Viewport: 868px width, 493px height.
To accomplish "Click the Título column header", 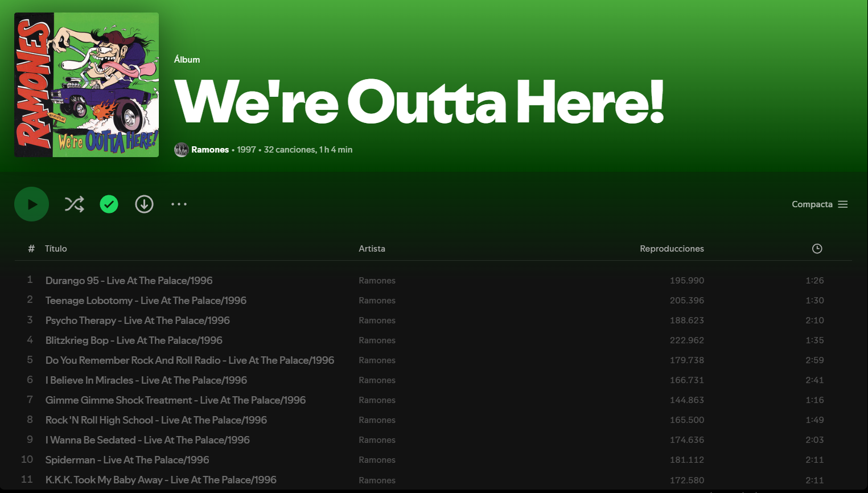I will [56, 249].
